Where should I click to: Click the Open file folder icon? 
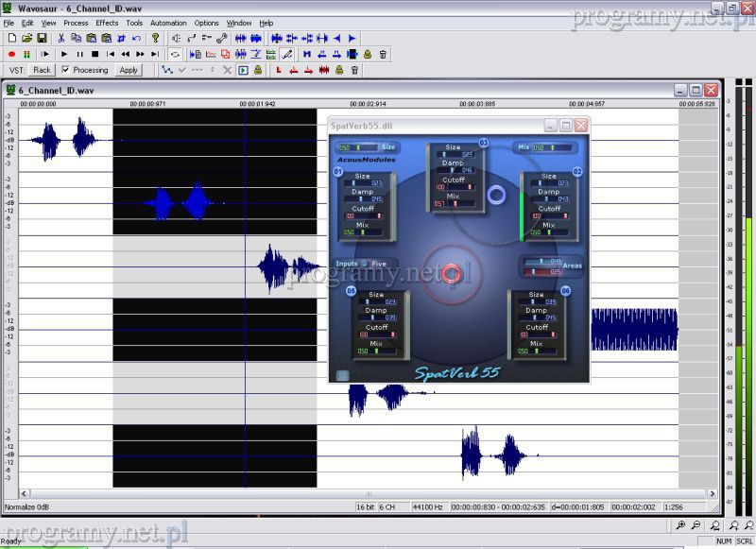point(26,38)
